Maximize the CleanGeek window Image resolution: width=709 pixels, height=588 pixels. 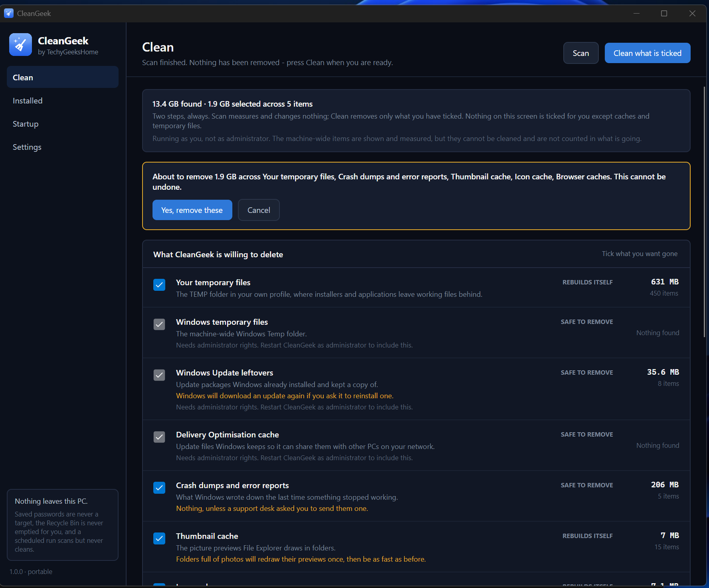[x=664, y=13]
